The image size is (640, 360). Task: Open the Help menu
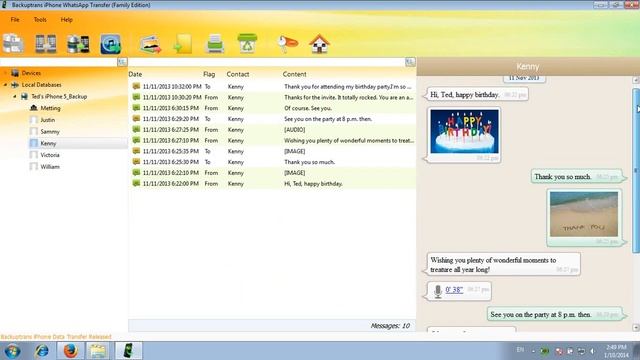coord(67,20)
